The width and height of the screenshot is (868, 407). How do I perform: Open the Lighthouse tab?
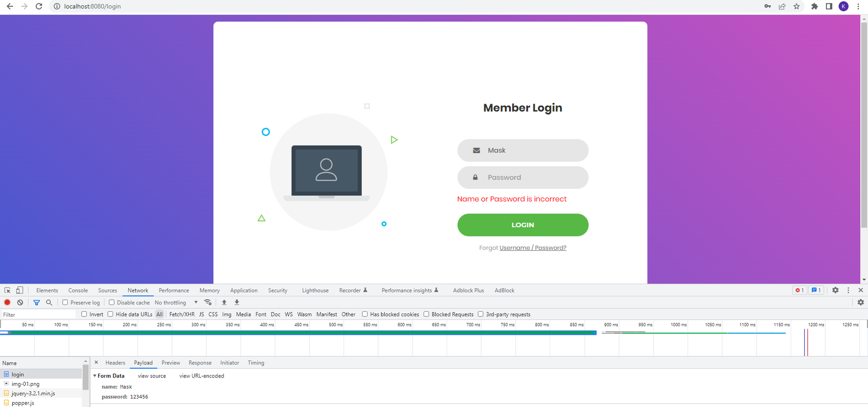[x=315, y=290]
